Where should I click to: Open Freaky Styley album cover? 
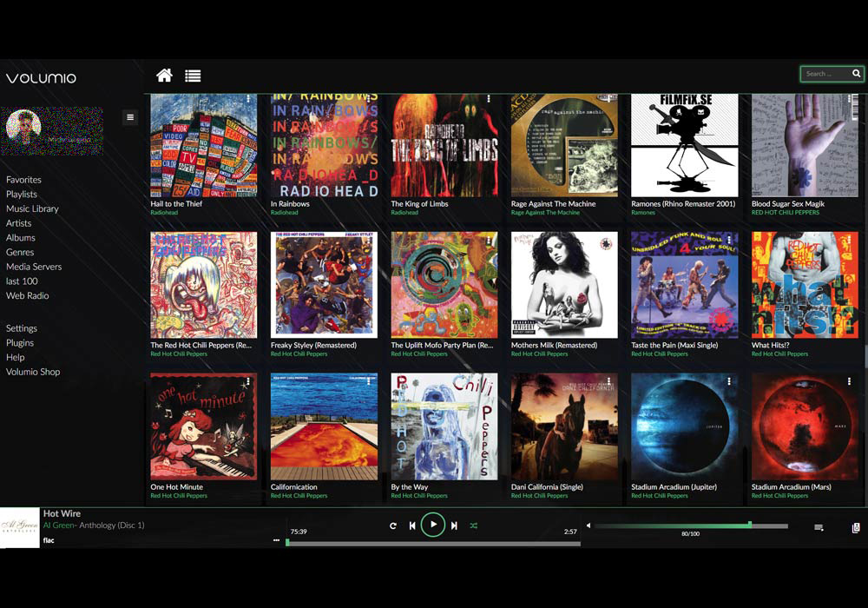tap(324, 285)
